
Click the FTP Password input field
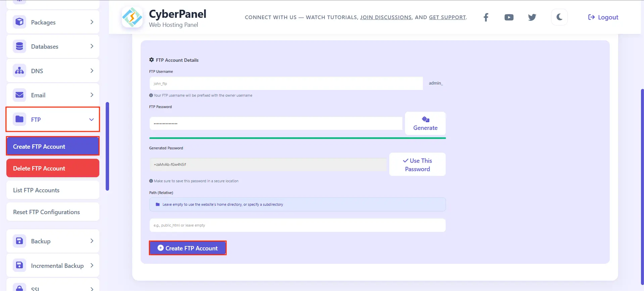pyautogui.click(x=276, y=124)
